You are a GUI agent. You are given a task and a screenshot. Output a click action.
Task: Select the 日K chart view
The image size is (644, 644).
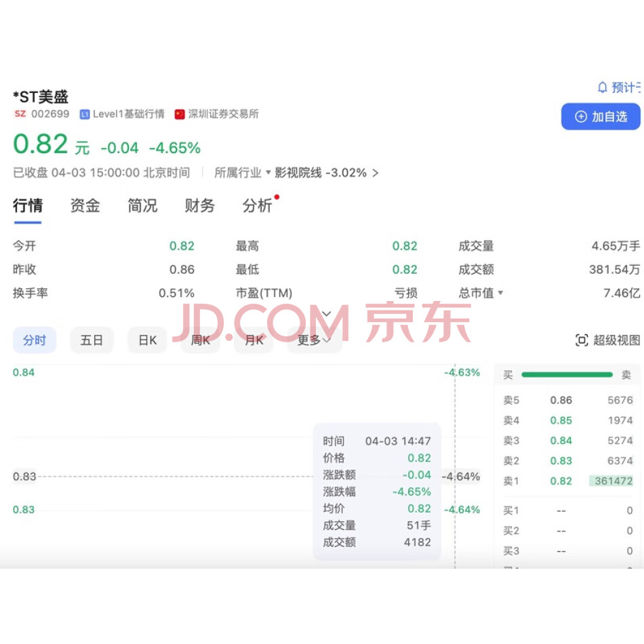coord(148,340)
